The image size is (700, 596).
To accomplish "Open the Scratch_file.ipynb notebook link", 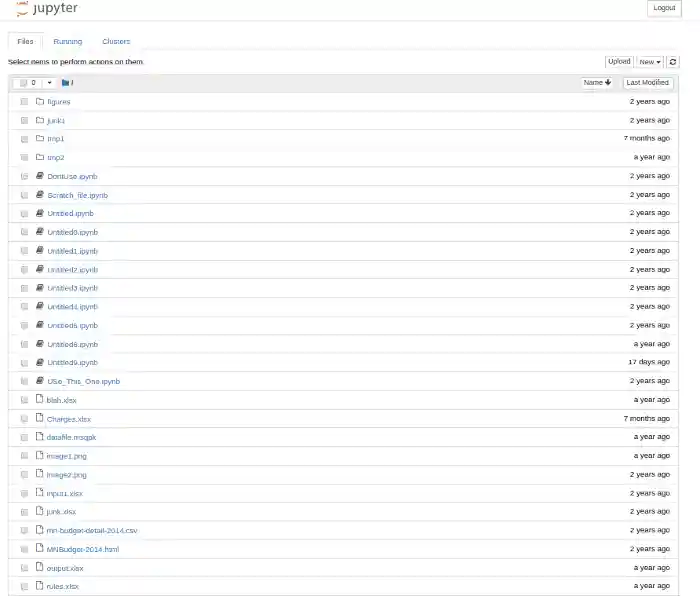I will point(77,195).
